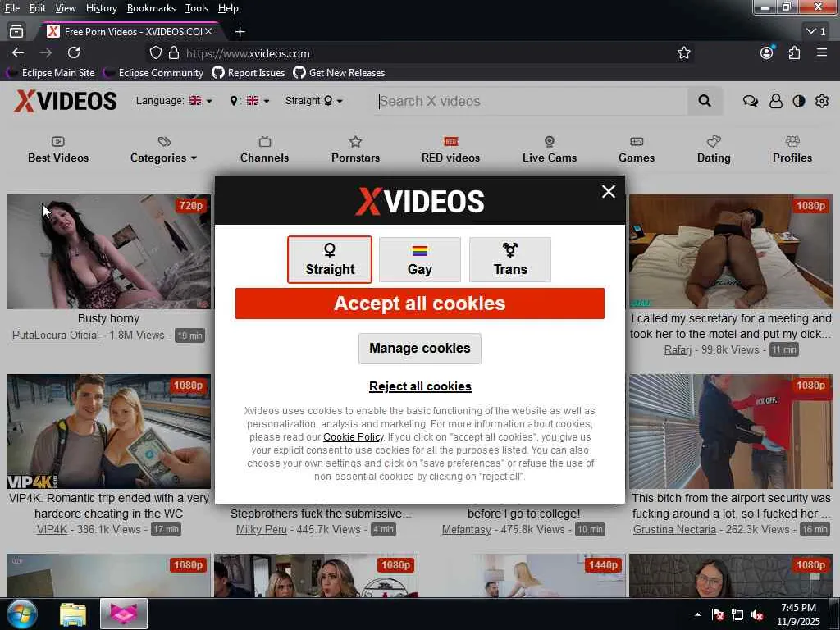Go to the Best Videos section
This screenshot has height=630, width=840.
58,150
